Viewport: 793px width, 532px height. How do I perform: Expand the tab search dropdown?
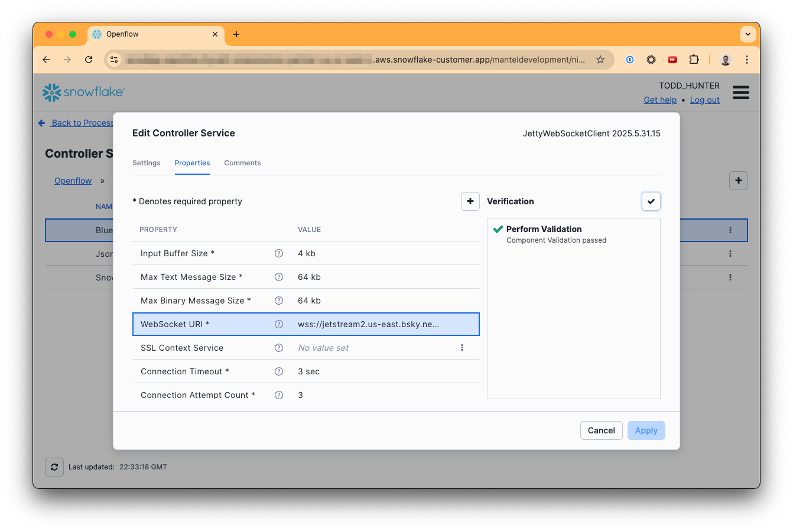tap(748, 34)
